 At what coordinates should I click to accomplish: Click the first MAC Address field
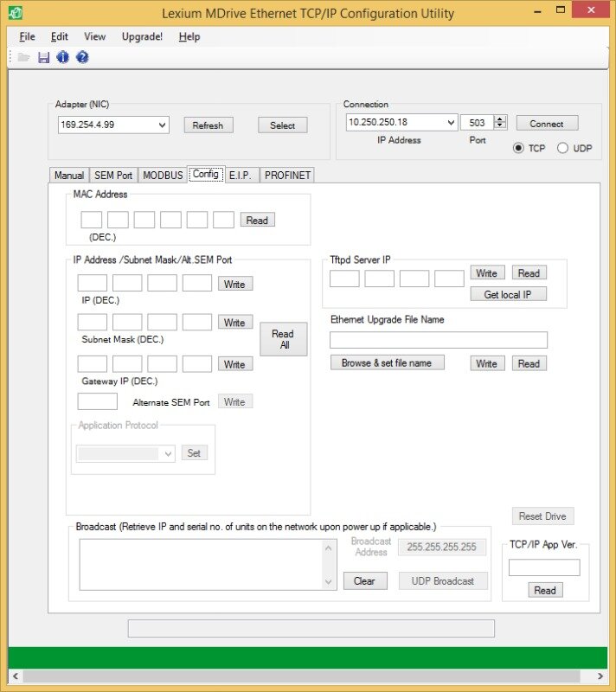92,220
